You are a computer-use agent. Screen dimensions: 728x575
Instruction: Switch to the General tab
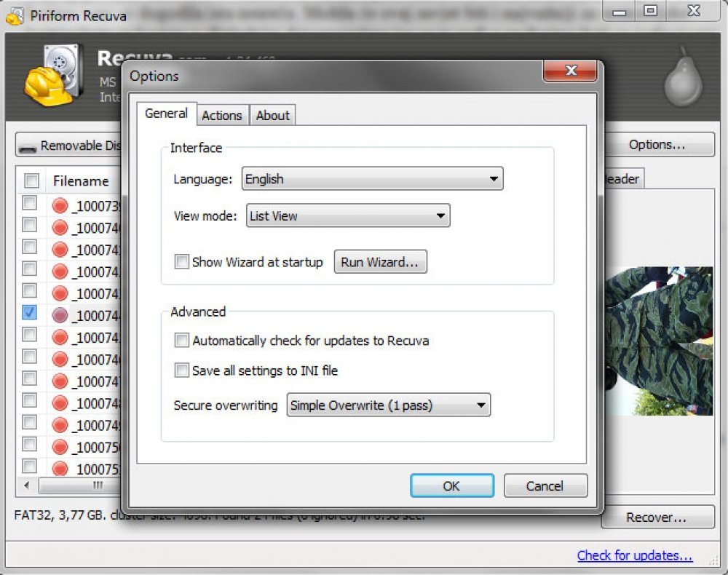[166, 114]
